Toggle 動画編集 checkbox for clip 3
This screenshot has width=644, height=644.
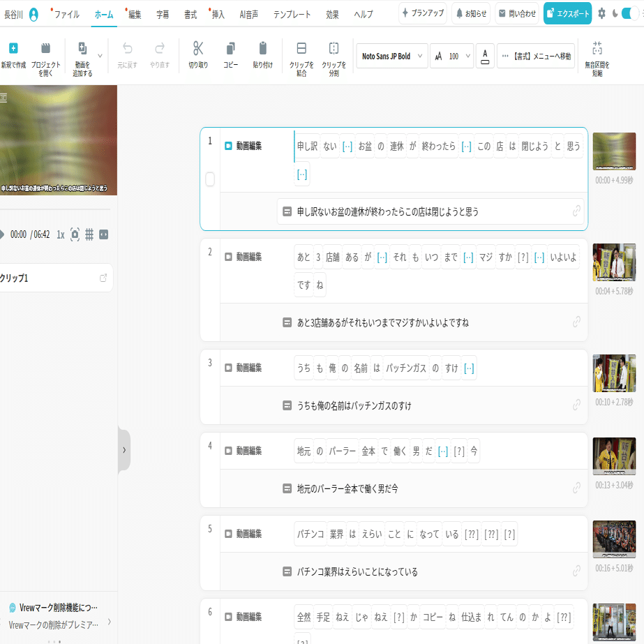point(228,368)
